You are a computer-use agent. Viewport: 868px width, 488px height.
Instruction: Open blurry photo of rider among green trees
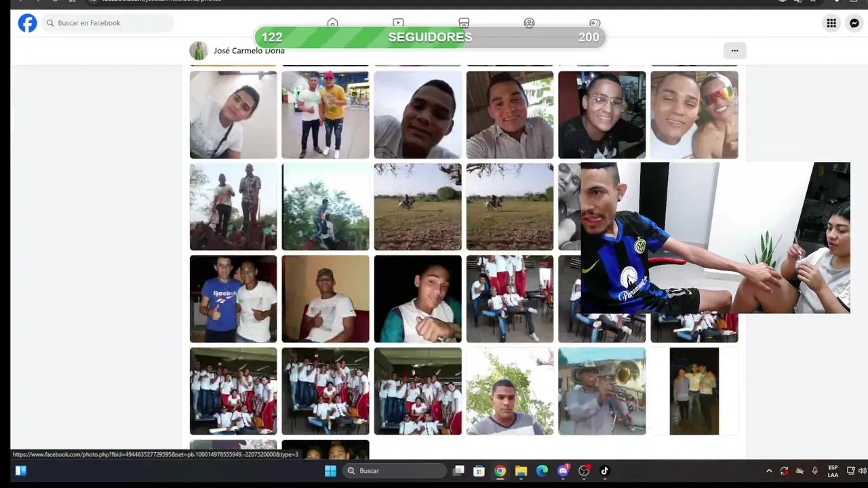325,207
